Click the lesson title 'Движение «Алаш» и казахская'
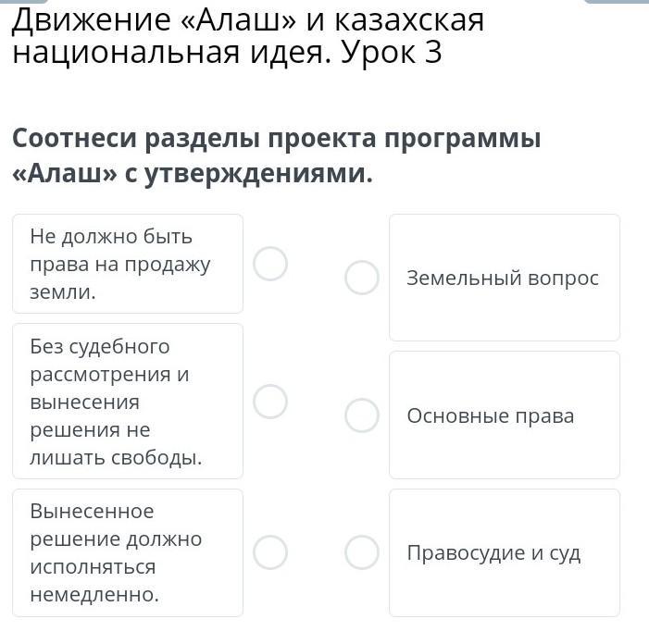 point(248,20)
